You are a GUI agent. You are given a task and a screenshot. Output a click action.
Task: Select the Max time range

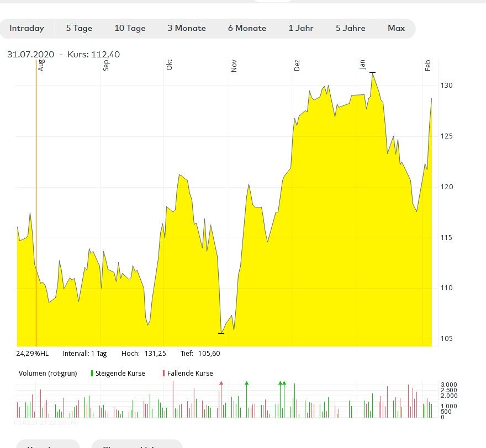pos(396,28)
